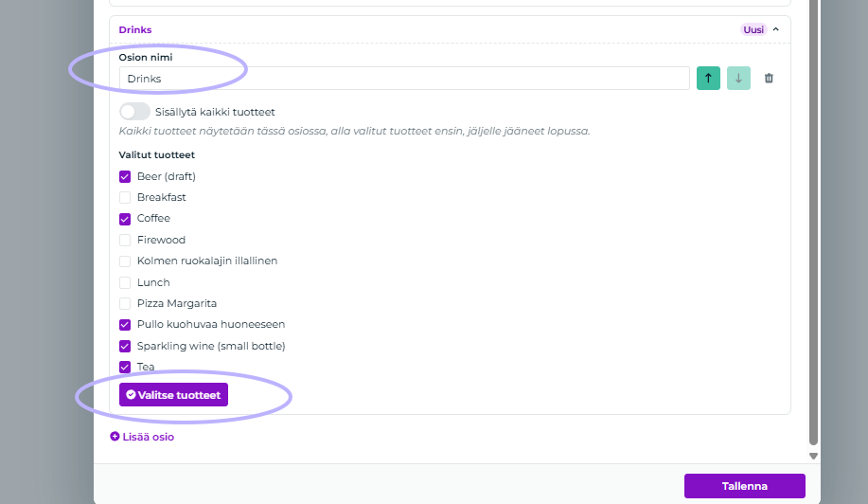Move Drinks section up with arrow button
868x504 pixels.
708,78
